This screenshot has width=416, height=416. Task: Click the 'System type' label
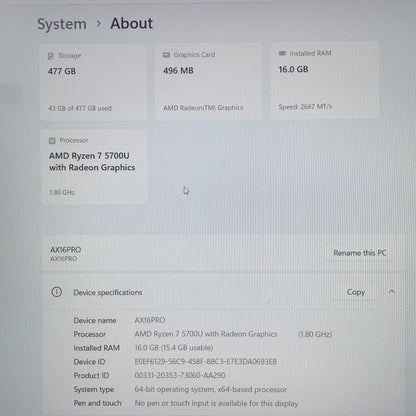coord(94,389)
